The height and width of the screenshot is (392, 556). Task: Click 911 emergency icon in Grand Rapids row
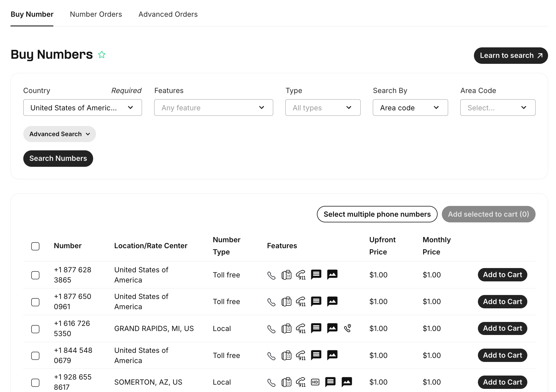tap(301, 328)
